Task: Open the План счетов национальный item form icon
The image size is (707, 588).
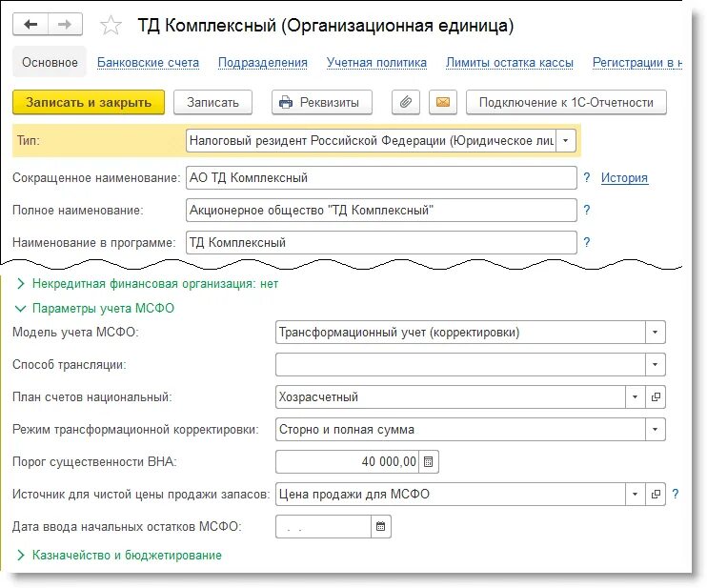Action: [656, 396]
